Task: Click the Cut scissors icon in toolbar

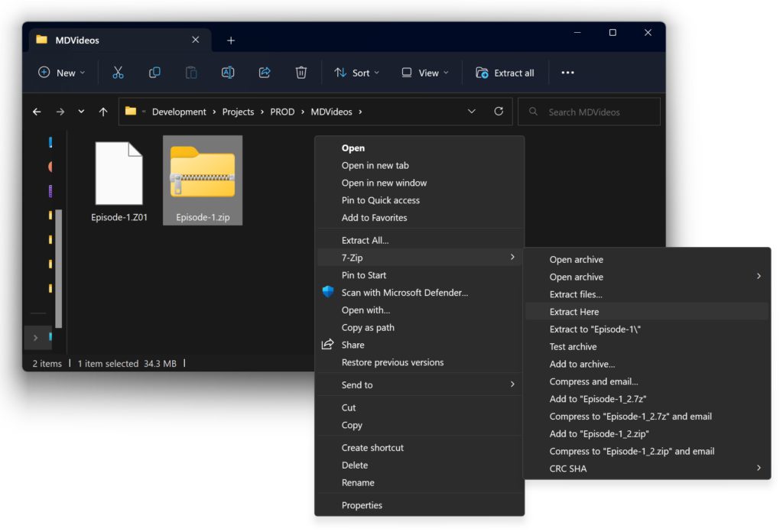Action: pos(118,73)
